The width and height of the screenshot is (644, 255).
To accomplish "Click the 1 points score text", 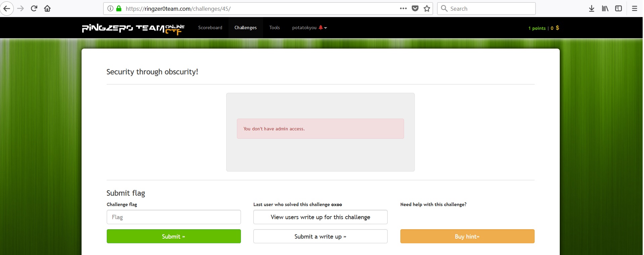I will pyautogui.click(x=537, y=28).
